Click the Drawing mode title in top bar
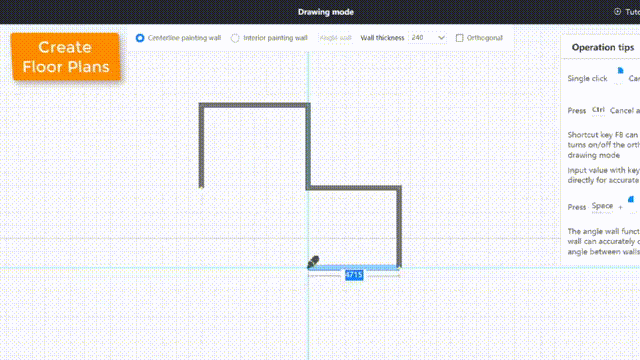 pyautogui.click(x=326, y=12)
